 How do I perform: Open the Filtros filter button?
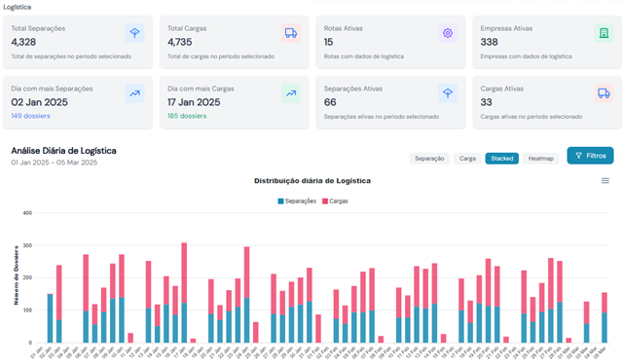tap(590, 156)
